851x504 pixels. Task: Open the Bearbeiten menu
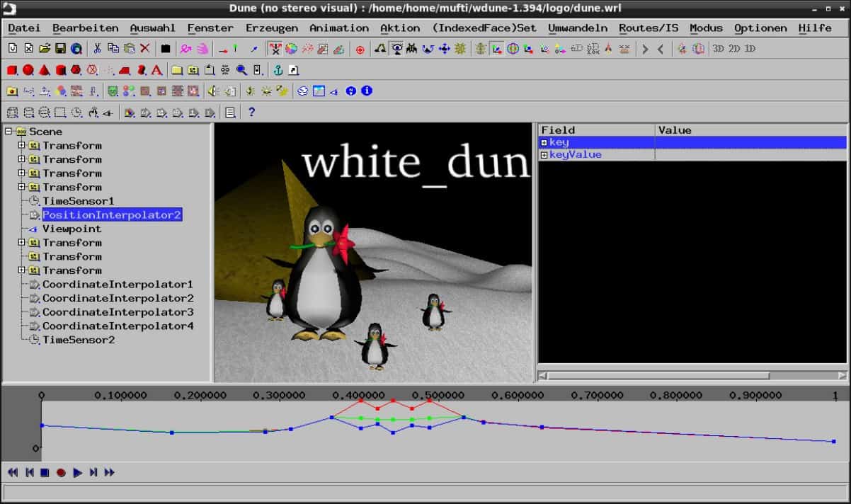click(86, 28)
